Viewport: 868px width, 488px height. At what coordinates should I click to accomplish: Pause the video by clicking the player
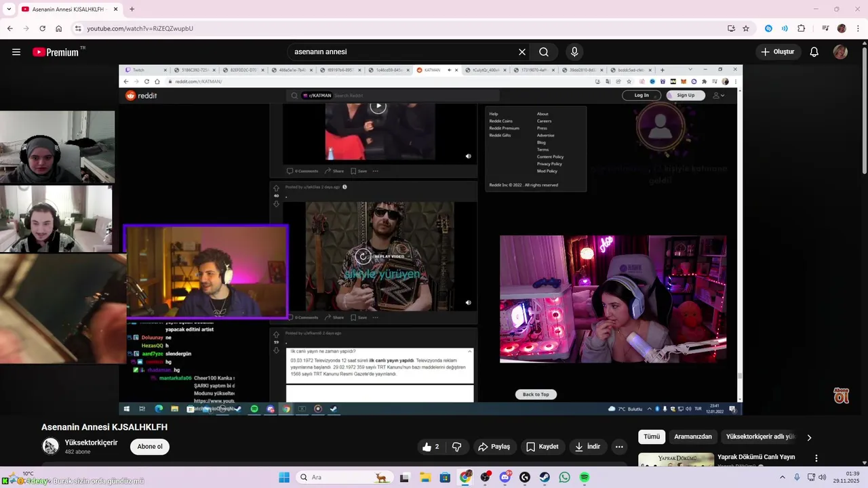coord(431,239)
